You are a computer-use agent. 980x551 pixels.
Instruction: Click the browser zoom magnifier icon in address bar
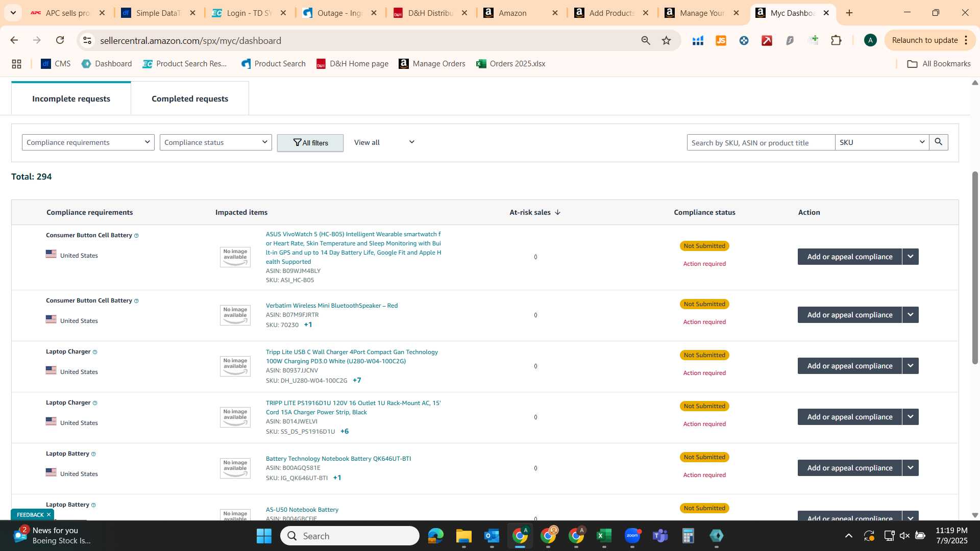[x=646, y=40]
